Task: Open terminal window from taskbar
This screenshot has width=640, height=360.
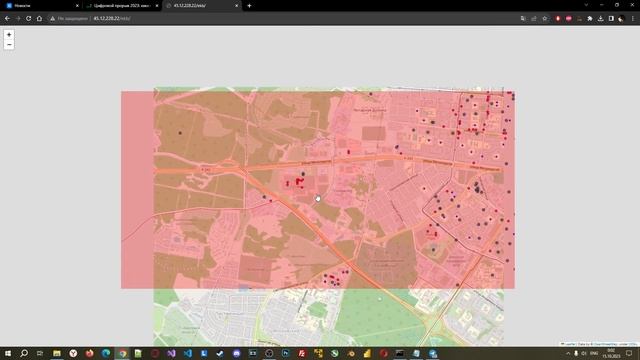Action: tap(400, 353)
